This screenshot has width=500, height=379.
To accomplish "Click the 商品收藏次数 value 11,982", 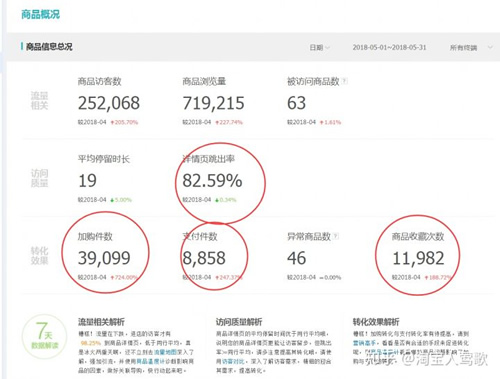I will coord(418,258).
